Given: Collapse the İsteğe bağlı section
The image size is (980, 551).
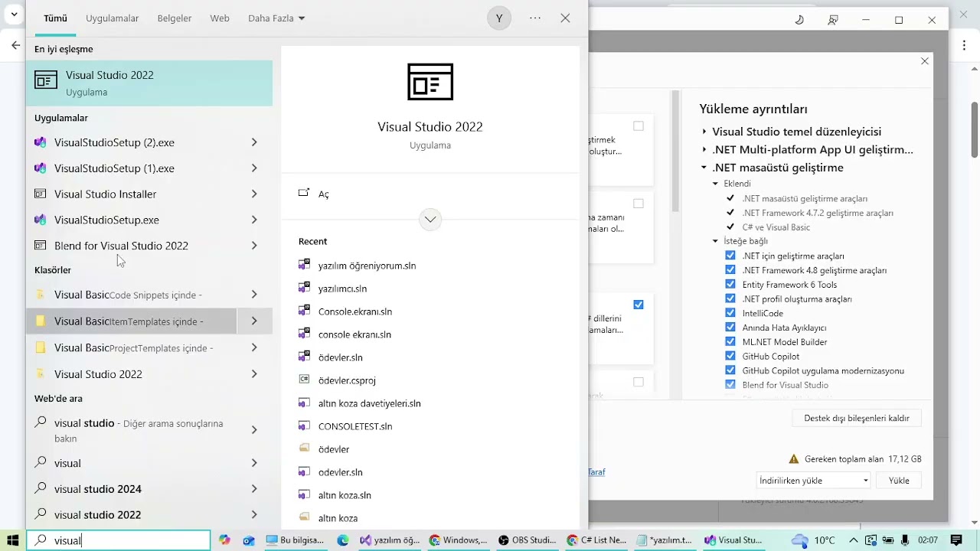Looking at the screenshot, I should pos(715,241).
